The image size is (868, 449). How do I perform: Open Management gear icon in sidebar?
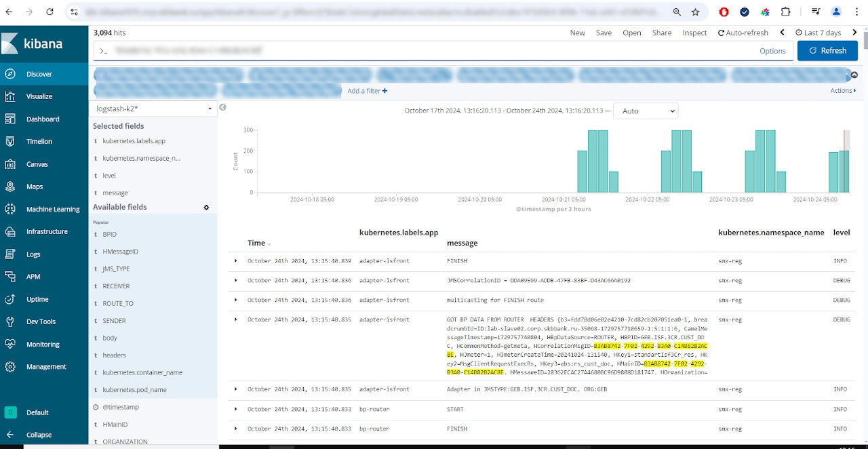tap(10, 366)
